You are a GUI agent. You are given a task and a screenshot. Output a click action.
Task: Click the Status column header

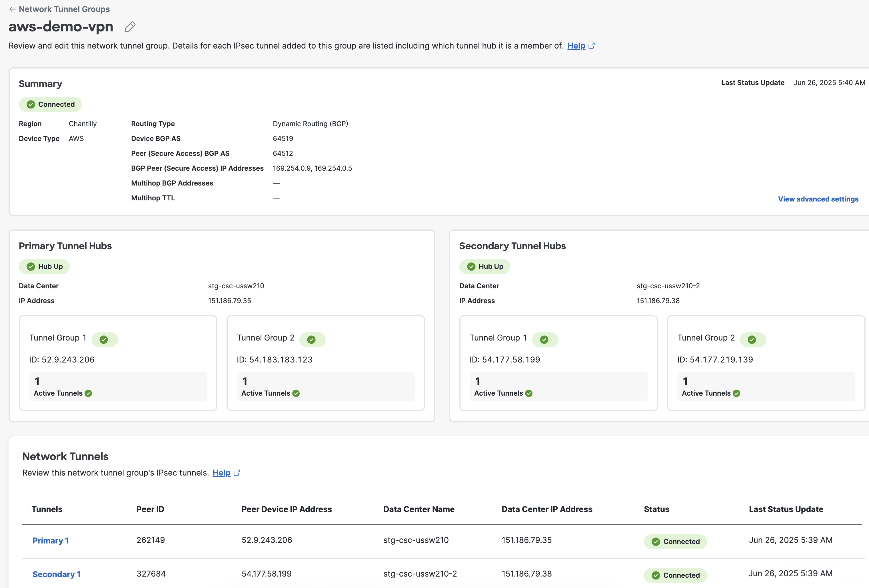657,509
